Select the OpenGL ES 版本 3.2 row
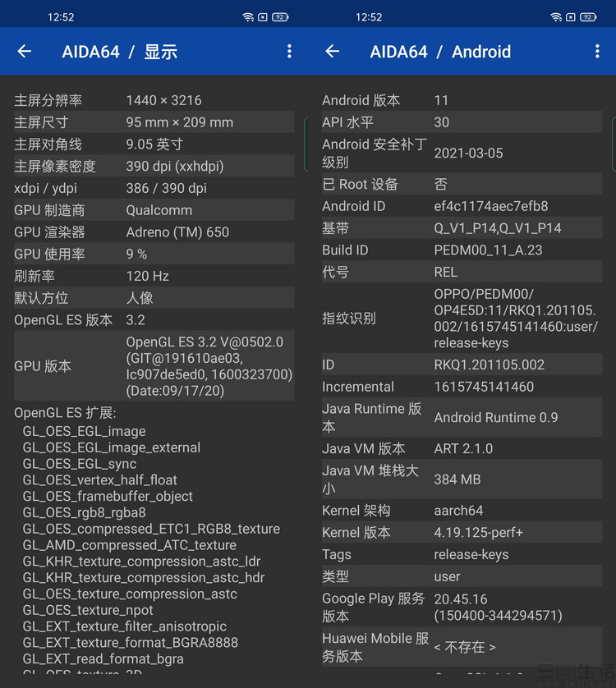This screenshot has width=616, height=688. 154,319
